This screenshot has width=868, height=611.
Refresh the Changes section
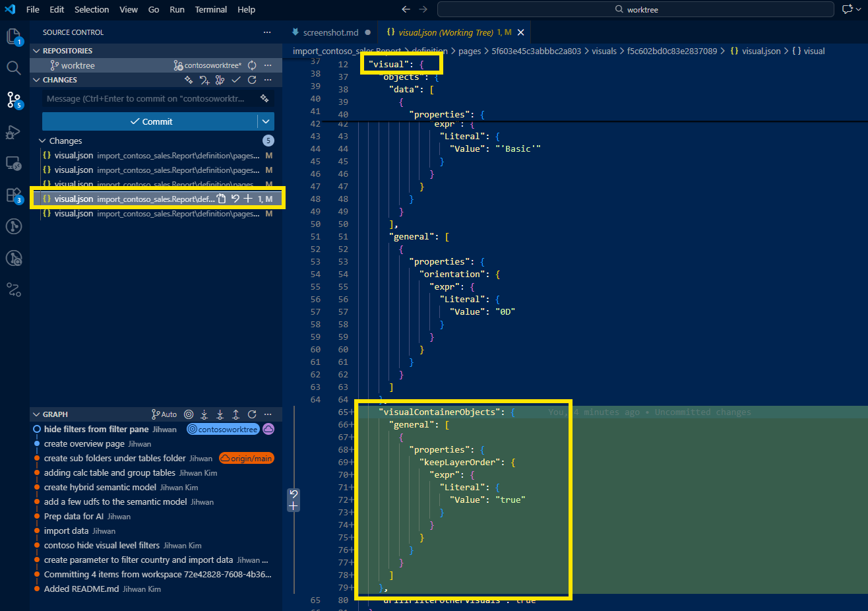(252, 80)
